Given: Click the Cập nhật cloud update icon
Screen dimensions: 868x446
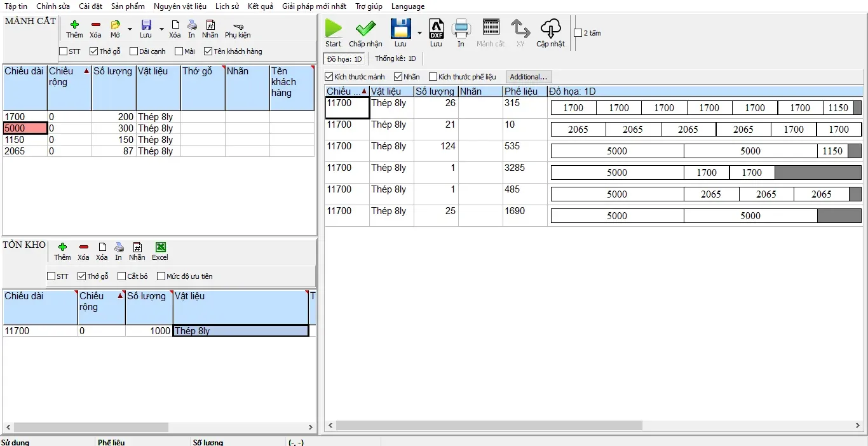Looking at the screenshot, I should click(x=550, y=29).
